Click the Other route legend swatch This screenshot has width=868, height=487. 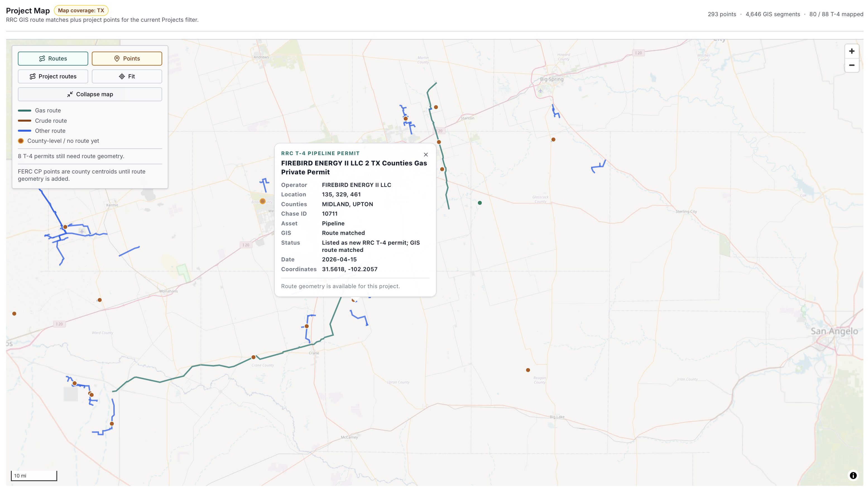pyautogui.click(x=24, y=131)
